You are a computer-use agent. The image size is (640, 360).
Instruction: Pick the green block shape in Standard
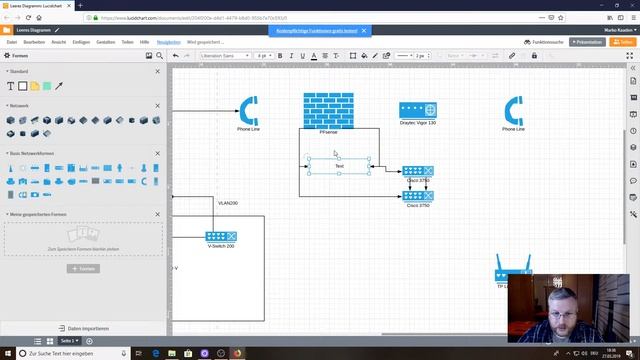pos(47,86)
